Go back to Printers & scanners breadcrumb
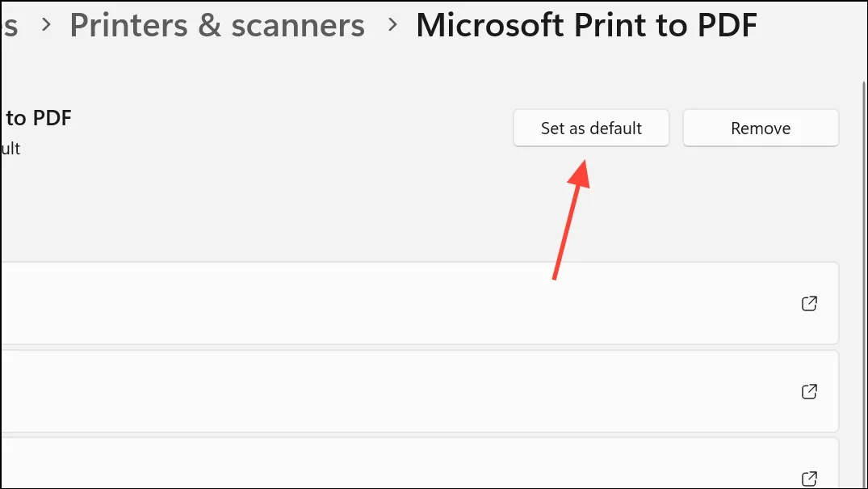 [x=217, y=26]
